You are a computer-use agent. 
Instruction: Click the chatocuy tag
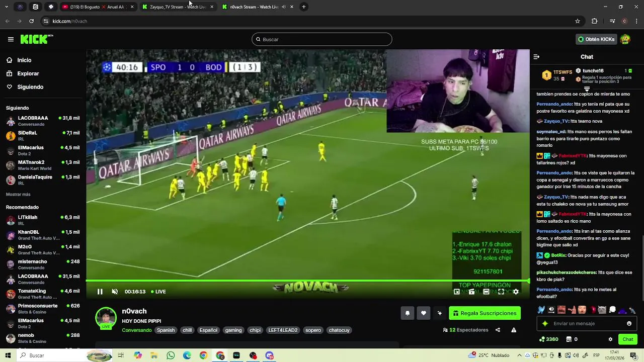pos(339,330)
